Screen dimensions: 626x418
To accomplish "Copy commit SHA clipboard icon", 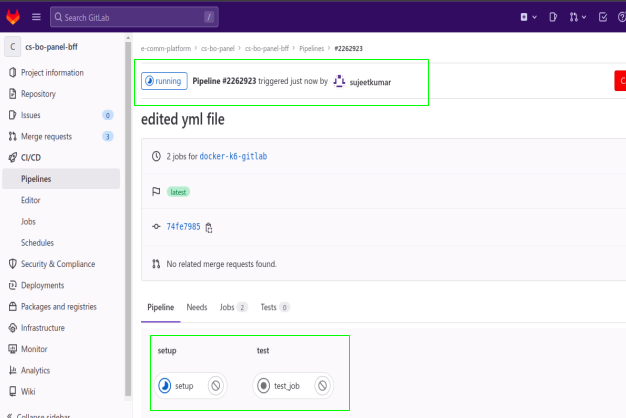I will 209,228.
